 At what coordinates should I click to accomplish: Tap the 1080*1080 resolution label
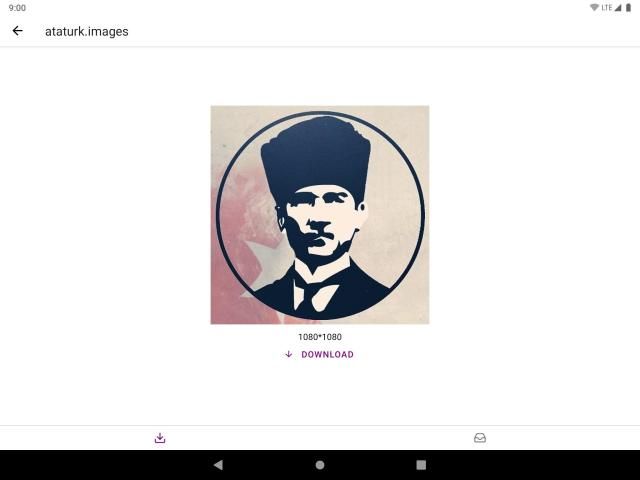[320, 337]
